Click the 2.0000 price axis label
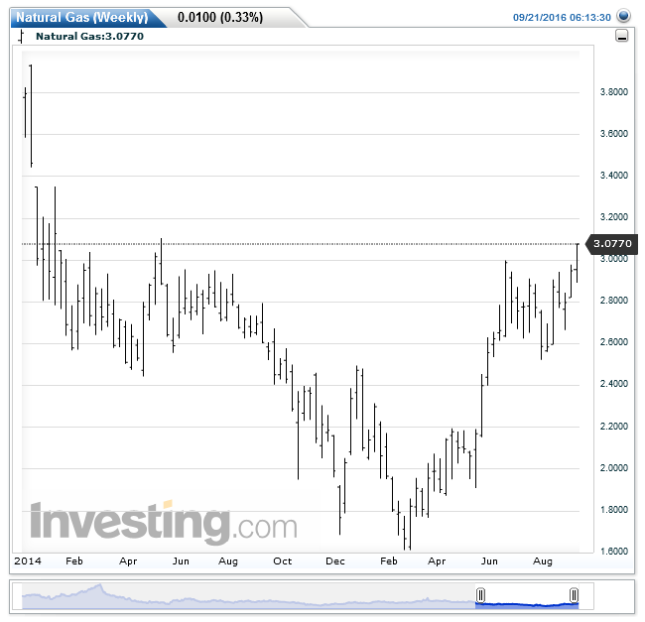This screenshot has height=622, width=645. [x=614, y=468]
